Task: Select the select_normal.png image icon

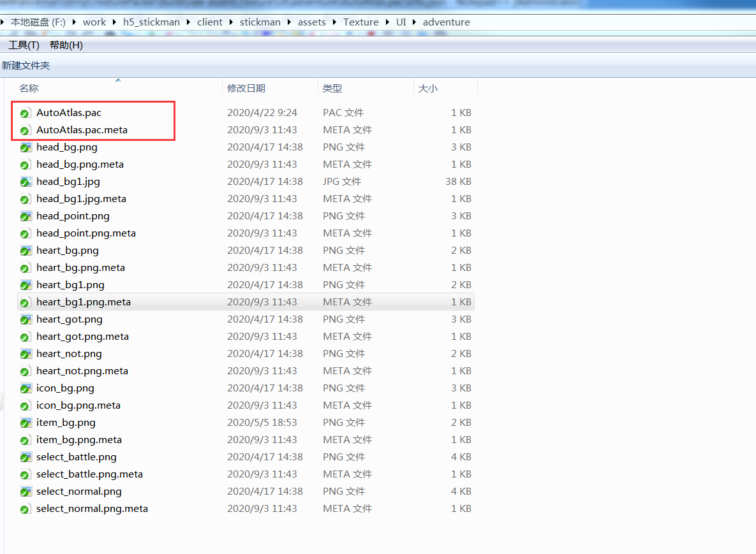Action: [x=26, y=492]
